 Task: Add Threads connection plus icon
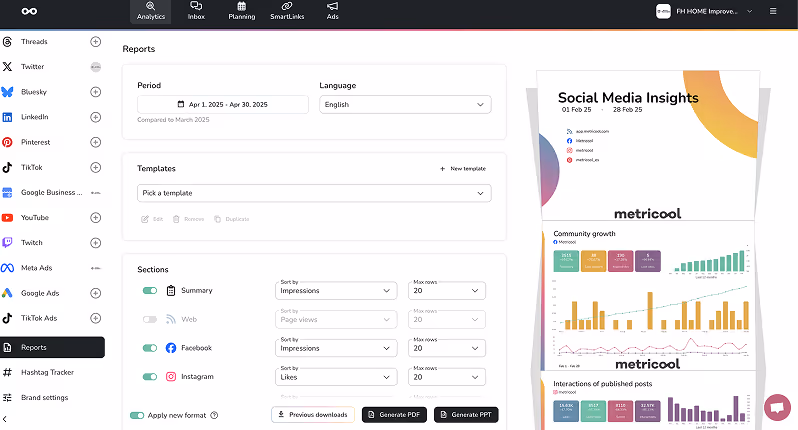click(x=96, y=42)
